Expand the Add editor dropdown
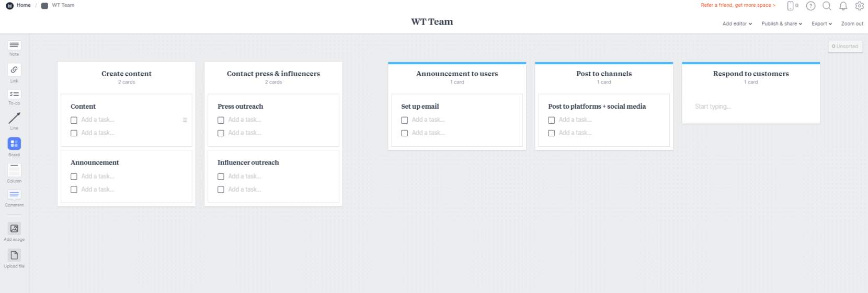868x293 pixels. click(737, 24)
